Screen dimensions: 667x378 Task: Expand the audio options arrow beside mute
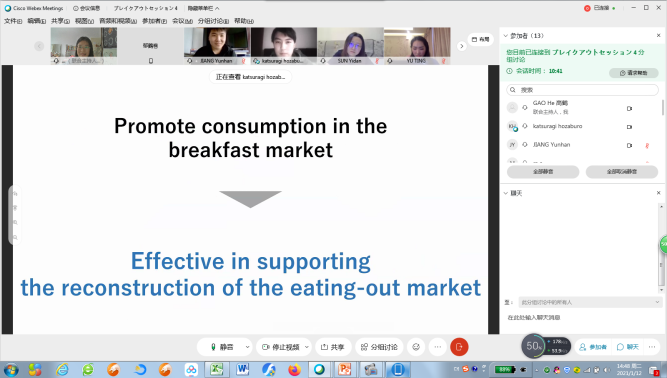click(x=247, y=347)
